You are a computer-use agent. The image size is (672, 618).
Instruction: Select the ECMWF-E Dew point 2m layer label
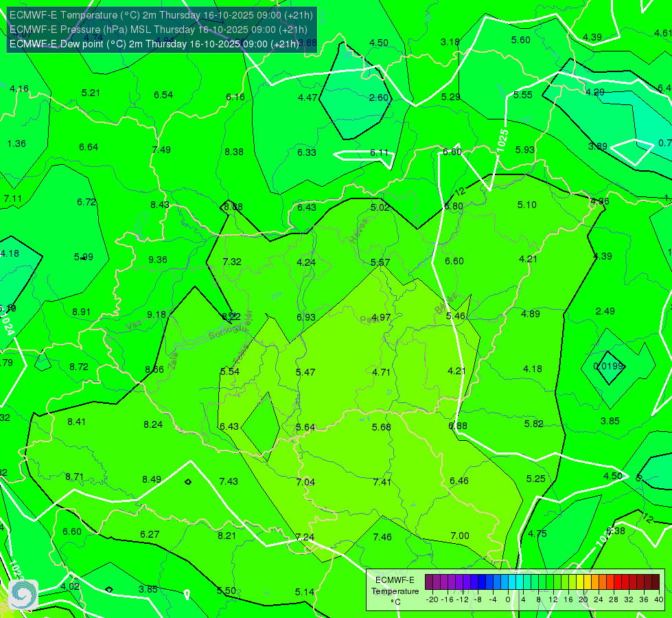click(x=154, y=44)
